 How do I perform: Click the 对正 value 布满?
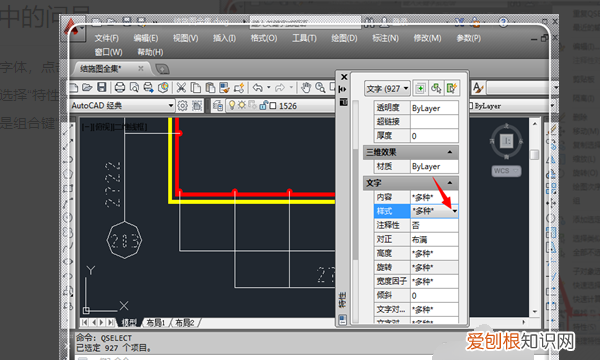tap(434, 239)
